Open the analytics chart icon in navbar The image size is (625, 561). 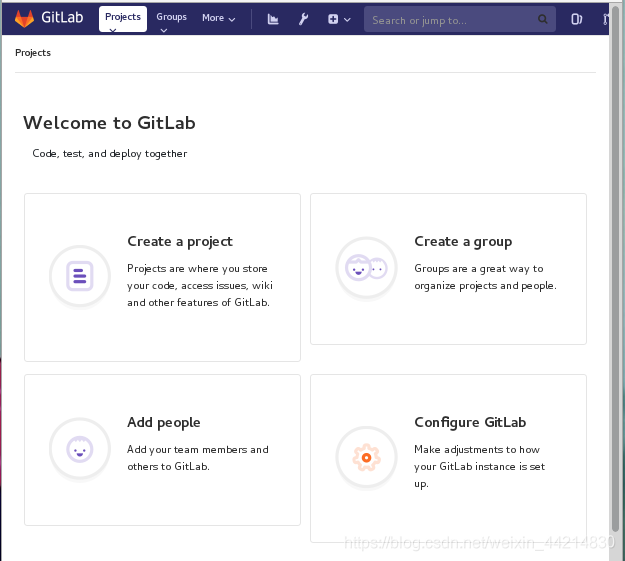point(273,19)
